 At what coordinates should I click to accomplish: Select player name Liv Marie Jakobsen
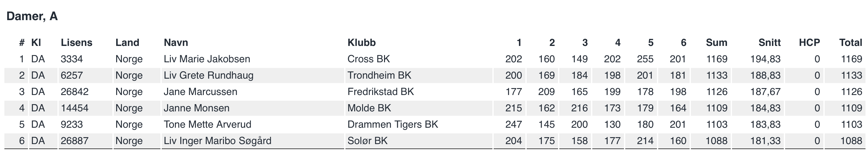tap(207, 59)
